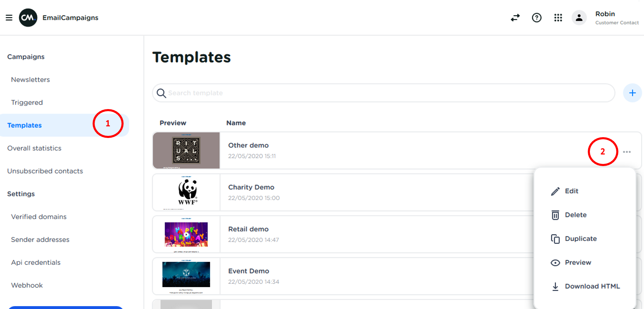
Task: Click Preview eye option in menu
Action: point(577,263)
